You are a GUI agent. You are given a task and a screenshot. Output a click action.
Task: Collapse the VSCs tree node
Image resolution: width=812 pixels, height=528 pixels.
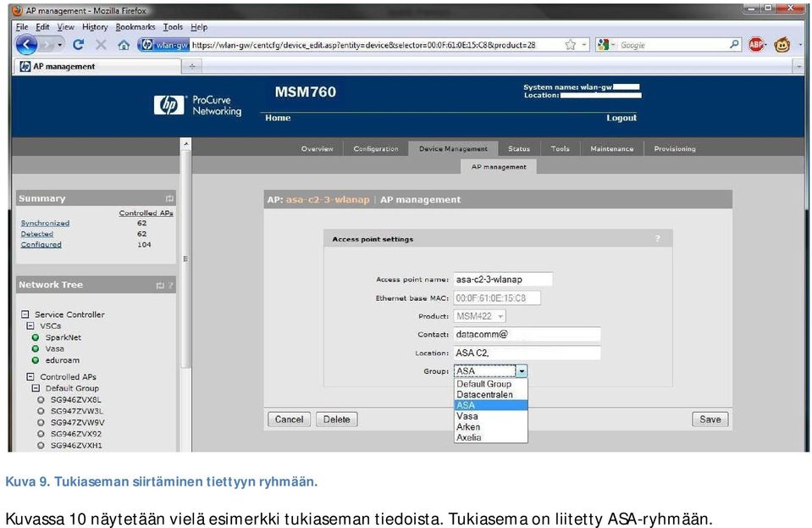[30, 326]
